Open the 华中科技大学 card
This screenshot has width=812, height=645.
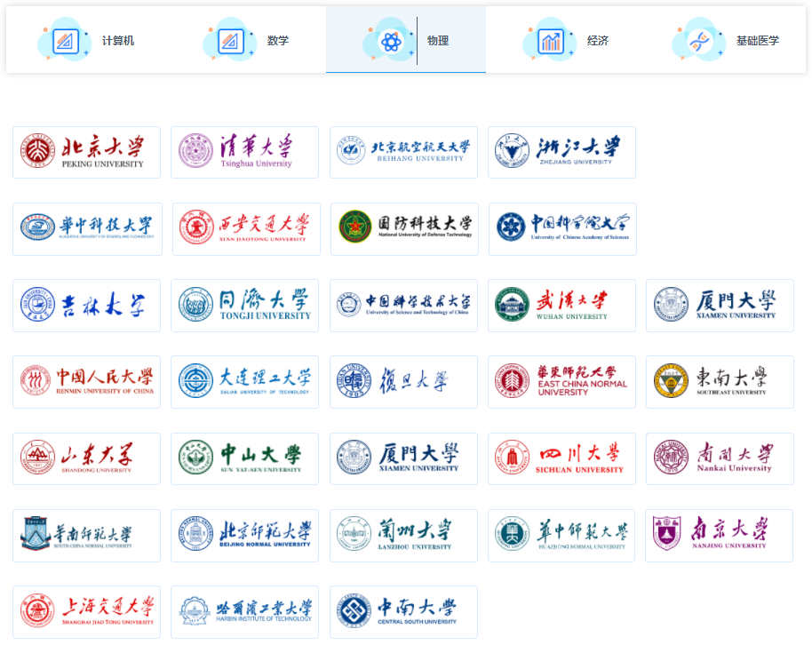click(88, 229)
